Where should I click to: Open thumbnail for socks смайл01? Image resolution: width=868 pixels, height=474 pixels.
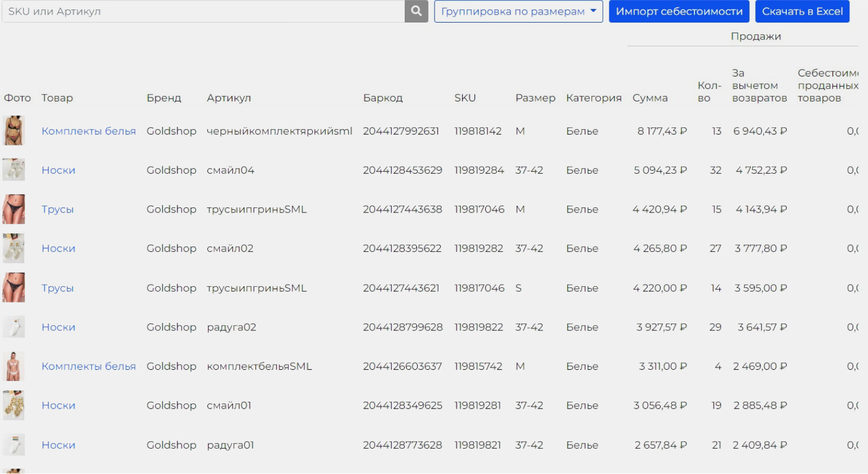coord(14,405)
